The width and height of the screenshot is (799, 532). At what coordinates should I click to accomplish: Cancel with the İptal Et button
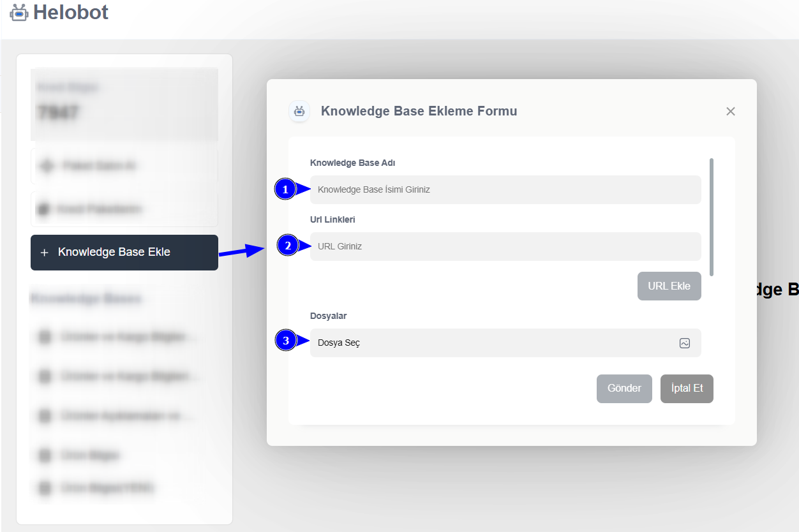[x=687, y=388]
